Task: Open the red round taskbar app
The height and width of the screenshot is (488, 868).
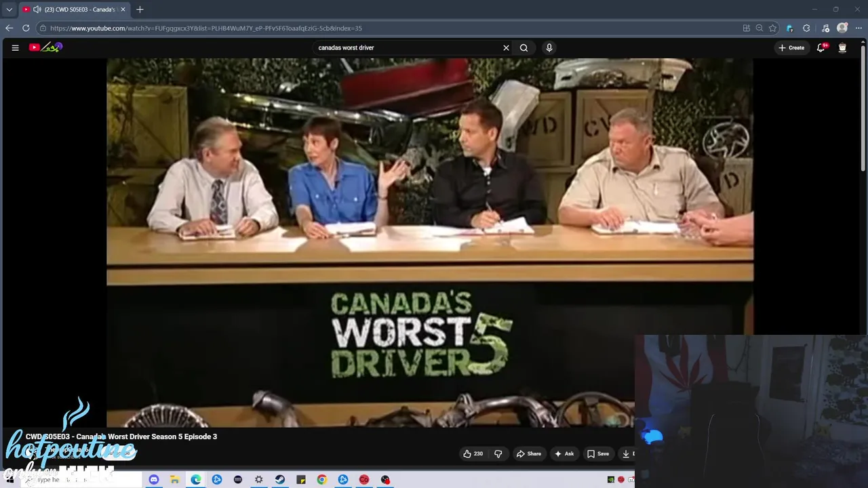Action: (364, 480)
